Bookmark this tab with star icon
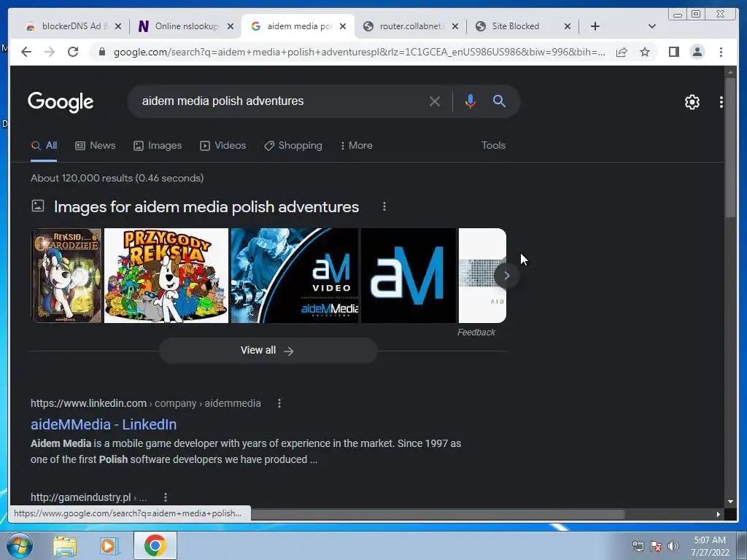 (645, 52)
